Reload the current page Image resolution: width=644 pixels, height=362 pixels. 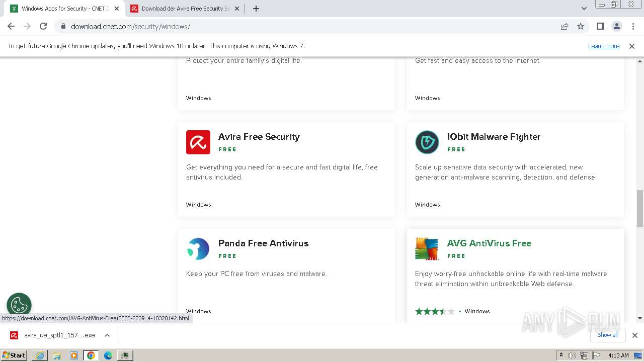point(43,26)
